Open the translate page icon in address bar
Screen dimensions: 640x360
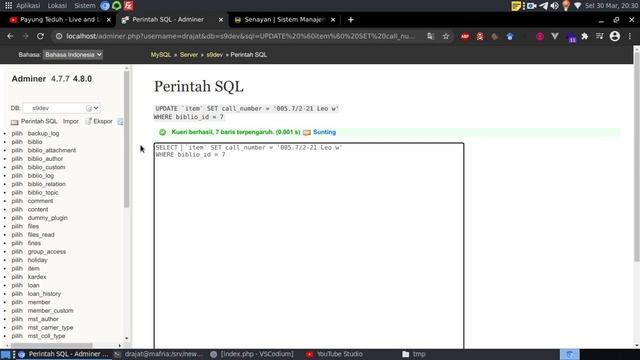430,36
